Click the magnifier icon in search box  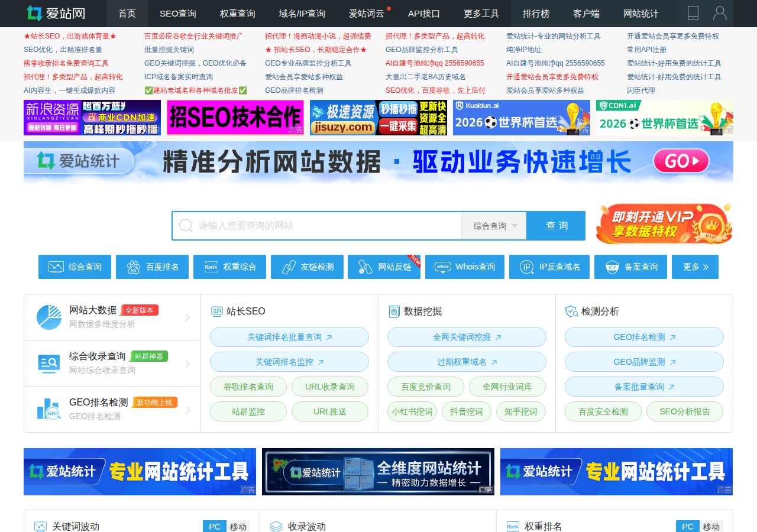pos(186,226)
